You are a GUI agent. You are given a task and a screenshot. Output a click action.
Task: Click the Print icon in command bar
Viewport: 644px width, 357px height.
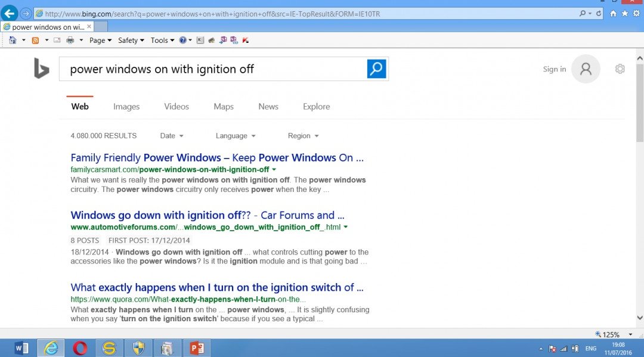click(x=70, y=40)
